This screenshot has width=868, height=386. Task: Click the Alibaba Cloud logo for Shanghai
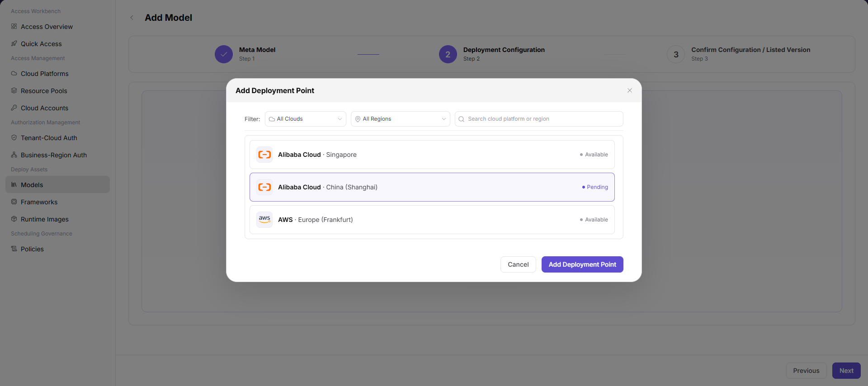point(264,187)
